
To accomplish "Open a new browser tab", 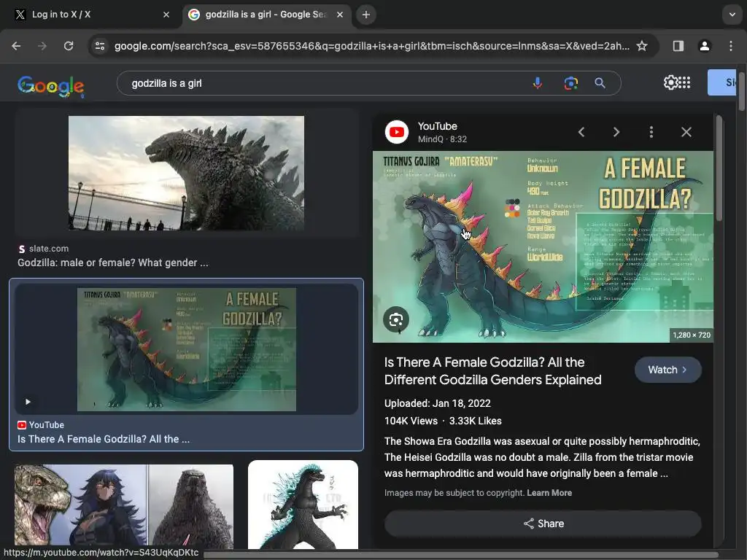I will click(366, 15).
